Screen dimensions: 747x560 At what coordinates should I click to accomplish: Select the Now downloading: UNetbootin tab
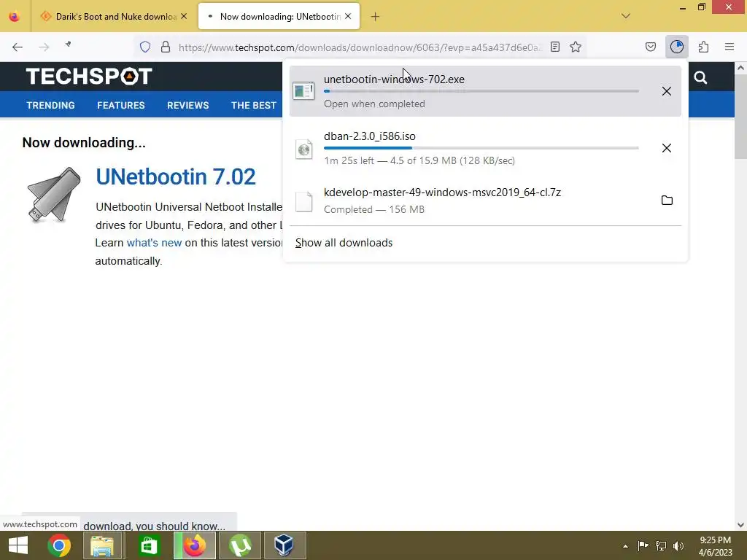pyautogui.click(x=279, y=17)
